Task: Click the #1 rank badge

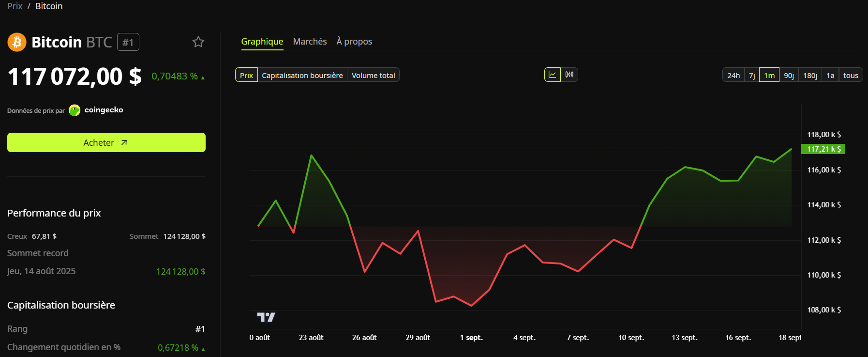Action: pos(128,42)
